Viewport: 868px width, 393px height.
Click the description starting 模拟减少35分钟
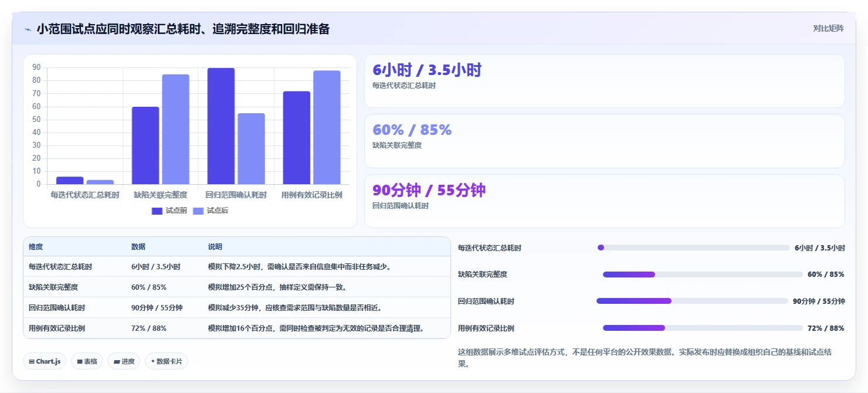295,308
